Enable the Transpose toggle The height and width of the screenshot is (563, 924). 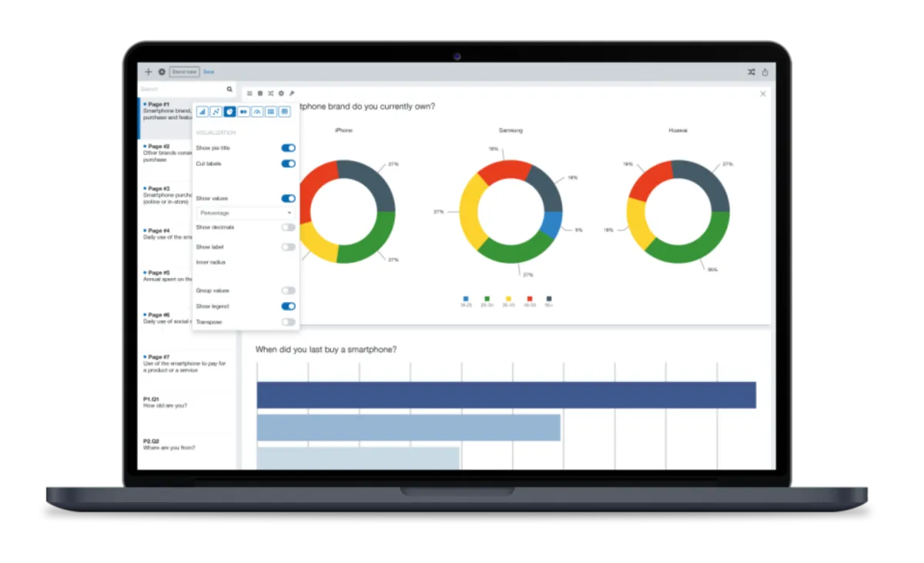point(288,322)
